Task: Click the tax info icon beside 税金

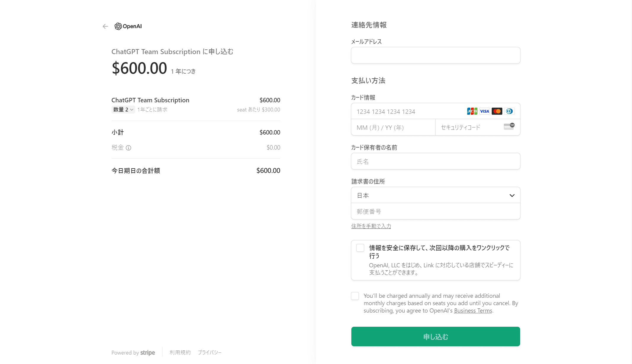Action: (128, 148)
